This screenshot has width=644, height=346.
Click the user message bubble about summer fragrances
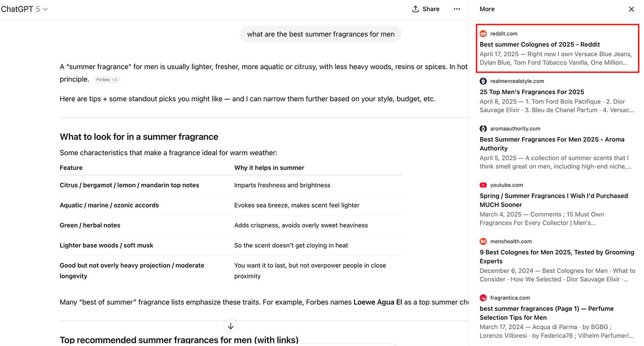coord(321,34)
